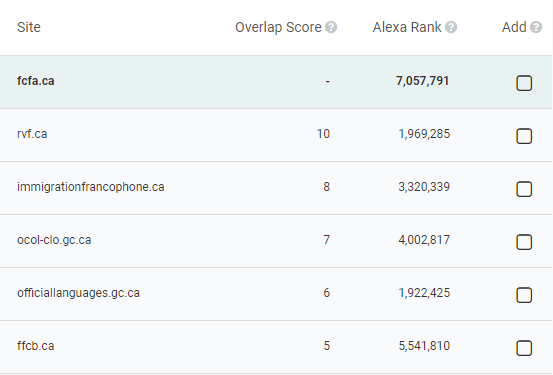The image size is (553, 375).
Task: Click the Add column header label
Action: pyautogui.click(x=514, y=27)
